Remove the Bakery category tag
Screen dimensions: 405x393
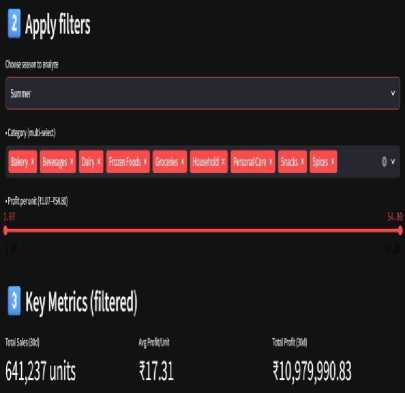(x=33, y=162)
